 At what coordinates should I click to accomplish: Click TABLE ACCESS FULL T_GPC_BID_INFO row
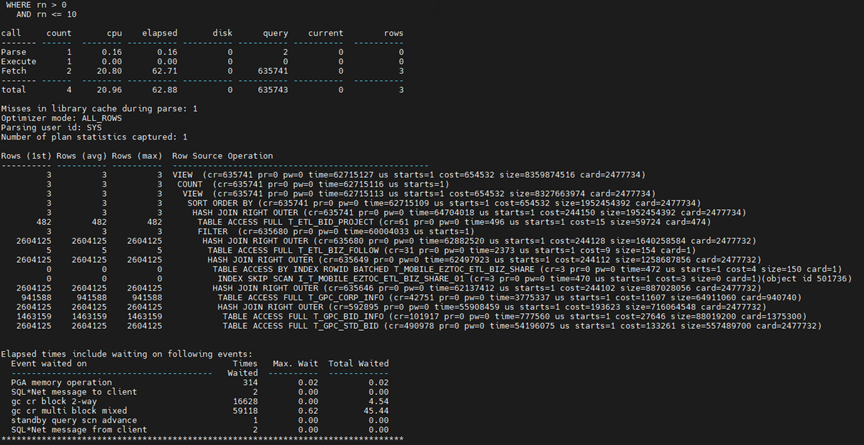(515, 316)
